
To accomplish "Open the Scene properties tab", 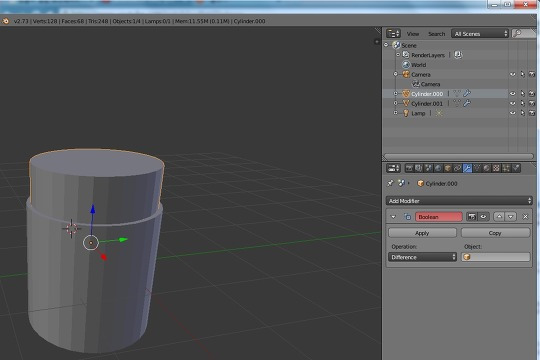I will (428, 168).
